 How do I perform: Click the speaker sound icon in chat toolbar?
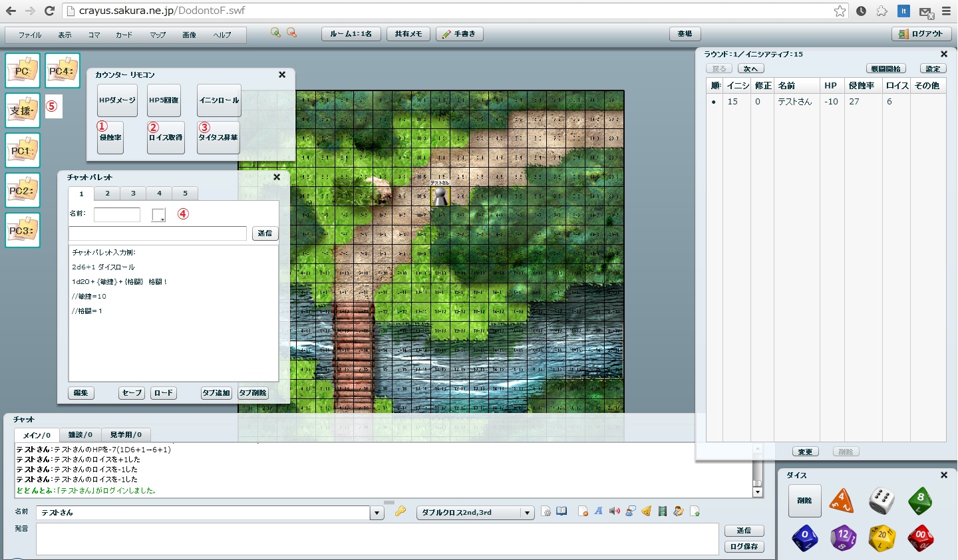(x=614, y=511)
